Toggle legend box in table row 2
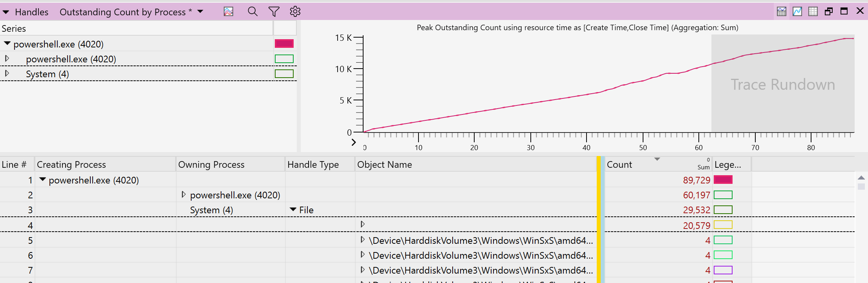 [723, 195]
